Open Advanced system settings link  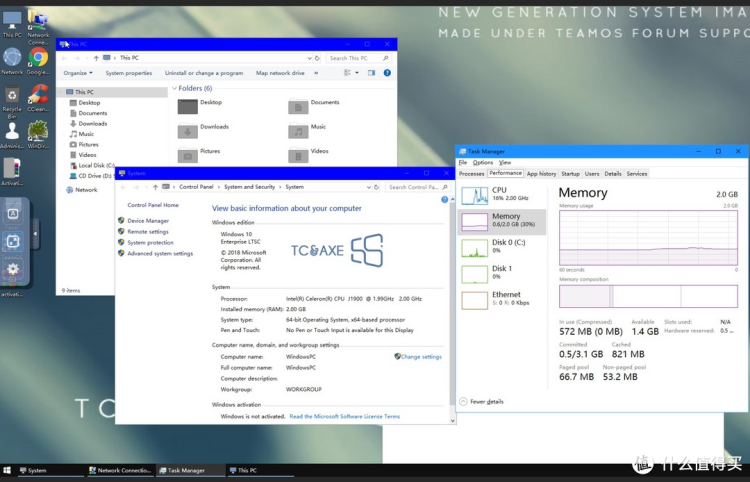160,254
